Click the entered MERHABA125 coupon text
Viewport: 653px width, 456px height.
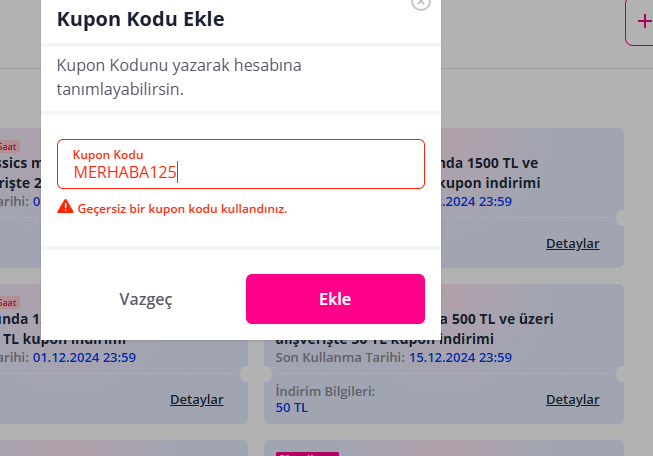[x=124, y=172]
